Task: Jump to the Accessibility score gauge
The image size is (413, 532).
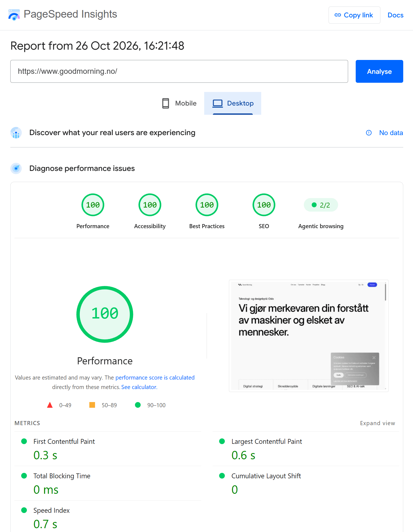Action: [150, 205]
